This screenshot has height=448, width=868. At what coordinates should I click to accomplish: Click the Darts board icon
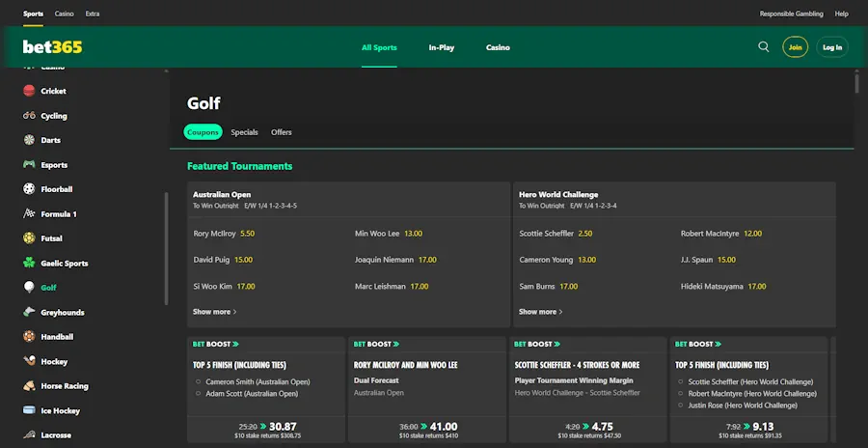(29, 140)
